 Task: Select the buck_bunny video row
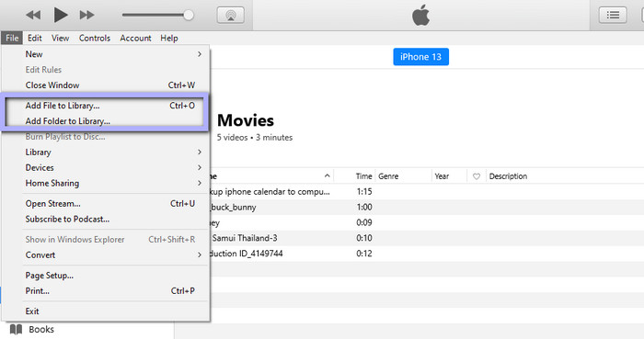click(427, 208)
